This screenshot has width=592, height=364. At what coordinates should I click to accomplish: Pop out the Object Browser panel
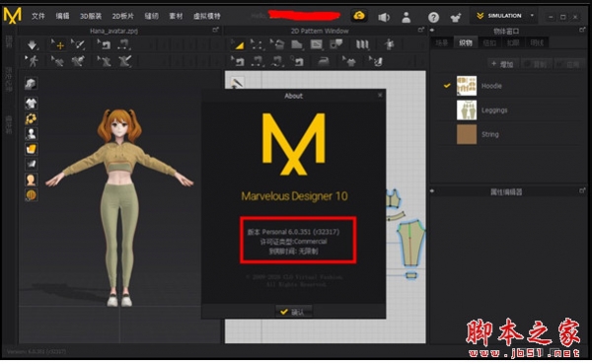582,30
